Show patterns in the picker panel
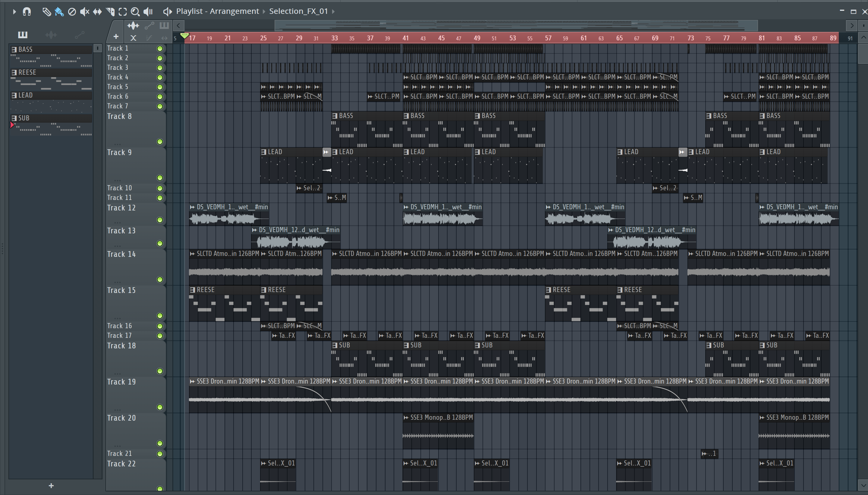868x495 pixels. point(23,35)
